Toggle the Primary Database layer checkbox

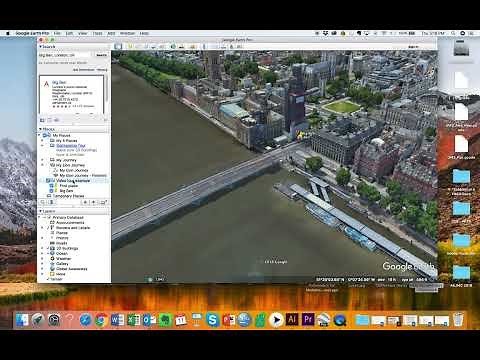pos(49,217)
